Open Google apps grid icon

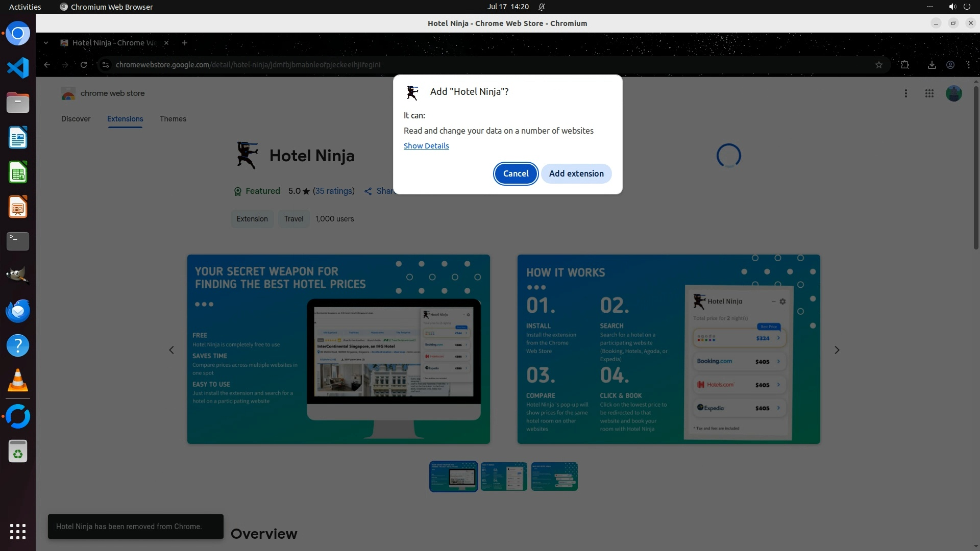[929, 93]
